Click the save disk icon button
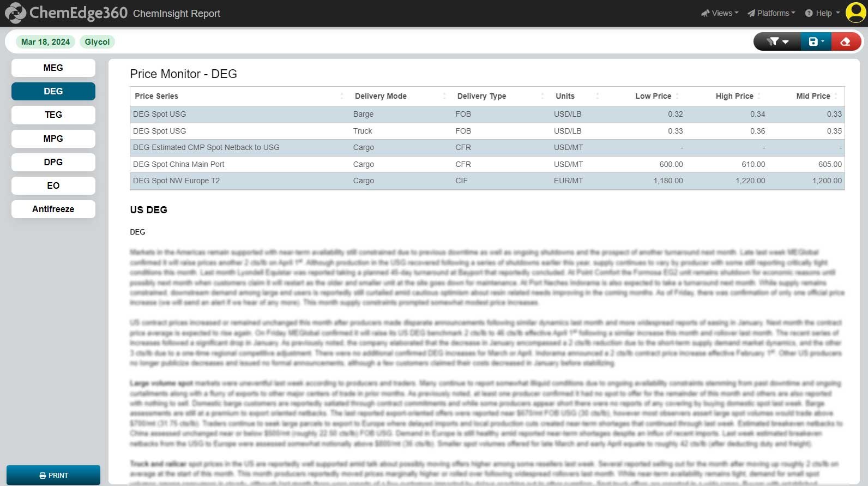 click(x=816, y=41)
